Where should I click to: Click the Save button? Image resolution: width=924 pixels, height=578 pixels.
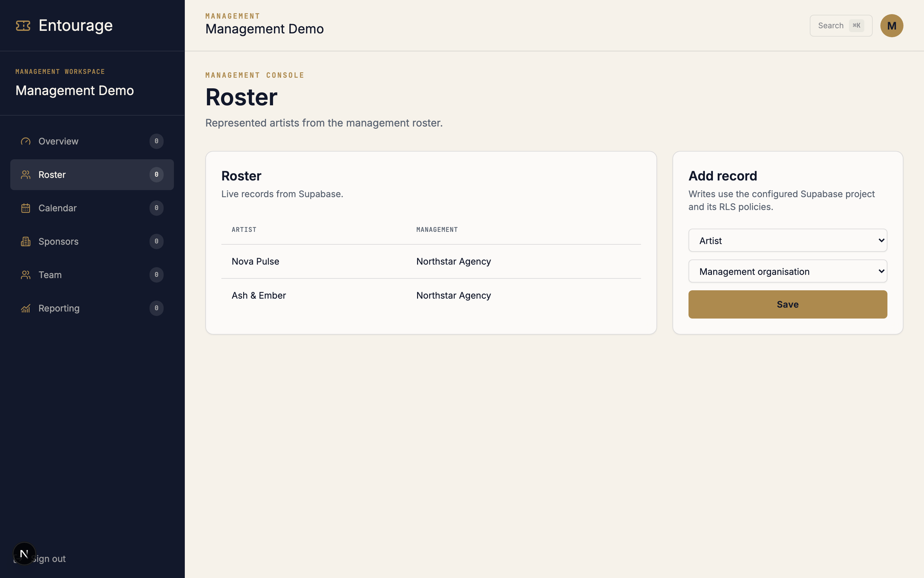click(x=788, y=304)
